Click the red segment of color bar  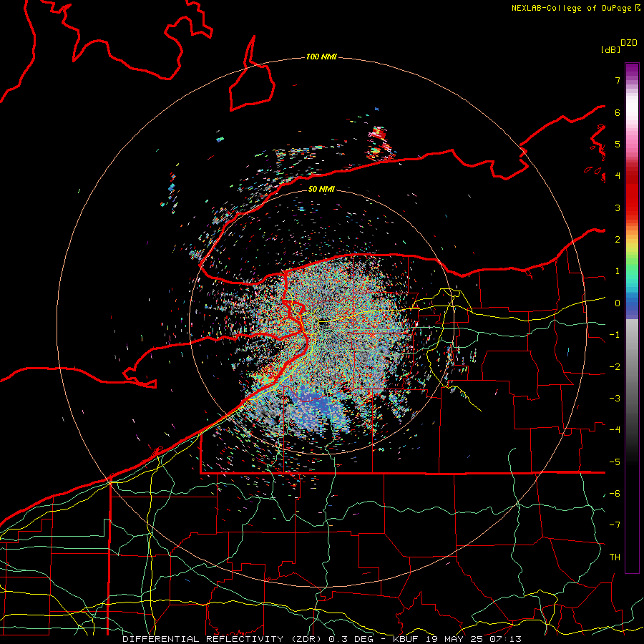click(x=632, y=193)
